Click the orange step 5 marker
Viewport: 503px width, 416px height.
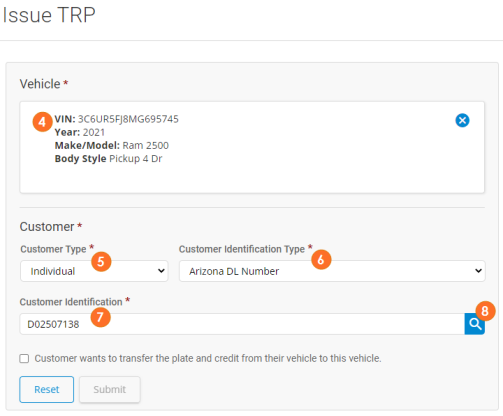101,262
